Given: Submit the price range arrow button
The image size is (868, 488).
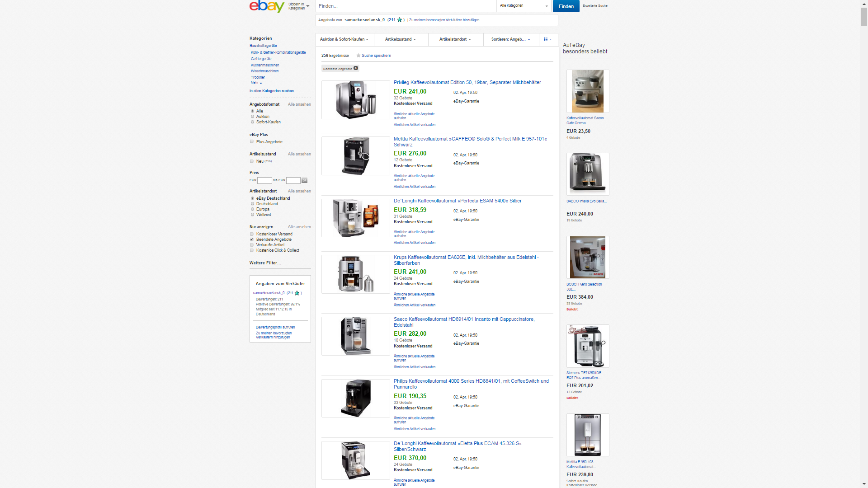Looking at the screenshot, I should 305,180.
